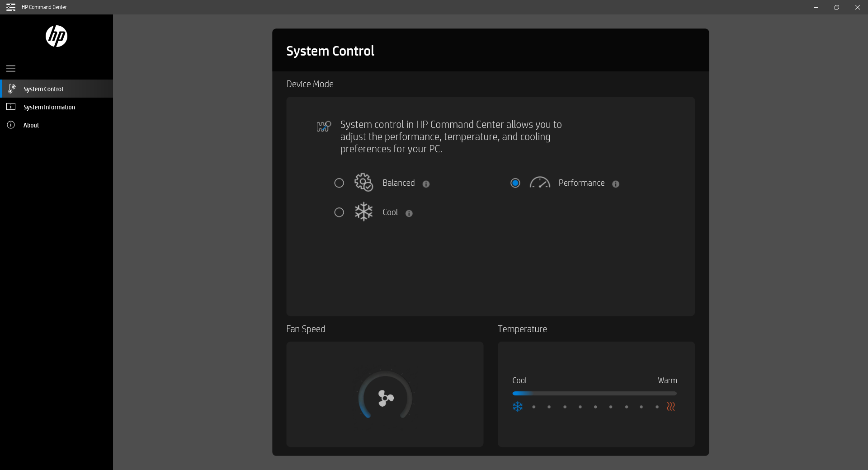This screenshot has width=868, height=470.
Task: Open the System Information page
Action: click(57, 107)
